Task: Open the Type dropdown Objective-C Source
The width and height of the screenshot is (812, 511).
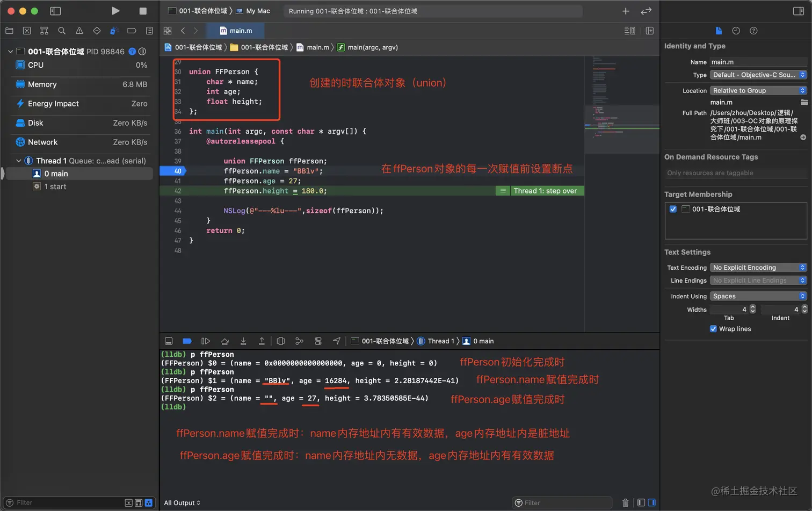Action: (x=758, y=75)
